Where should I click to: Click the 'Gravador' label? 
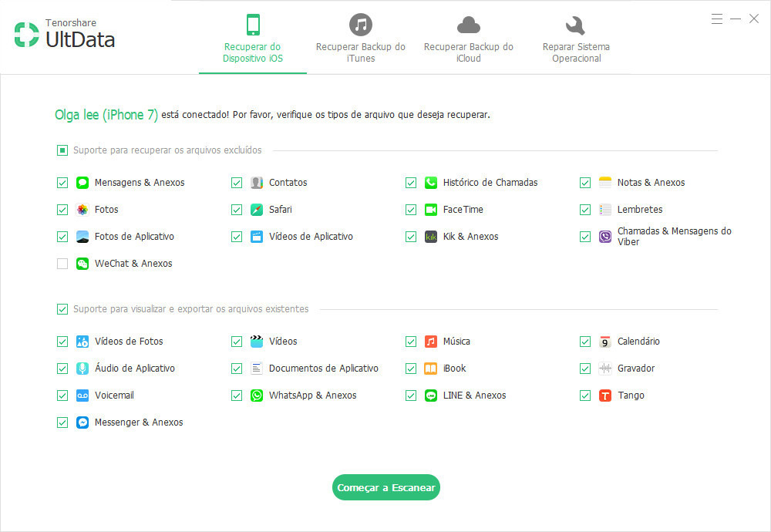coord(636,369)
